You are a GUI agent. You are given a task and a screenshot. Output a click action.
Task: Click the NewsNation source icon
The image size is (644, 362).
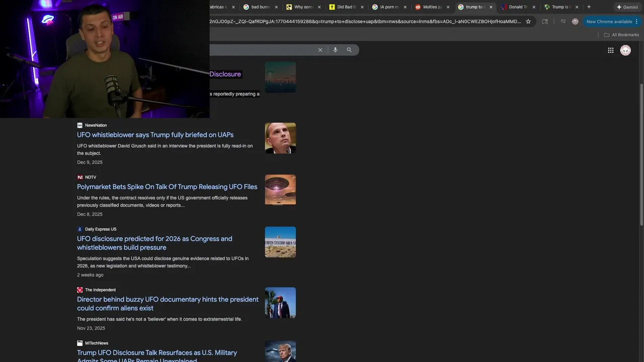[79, 125]
